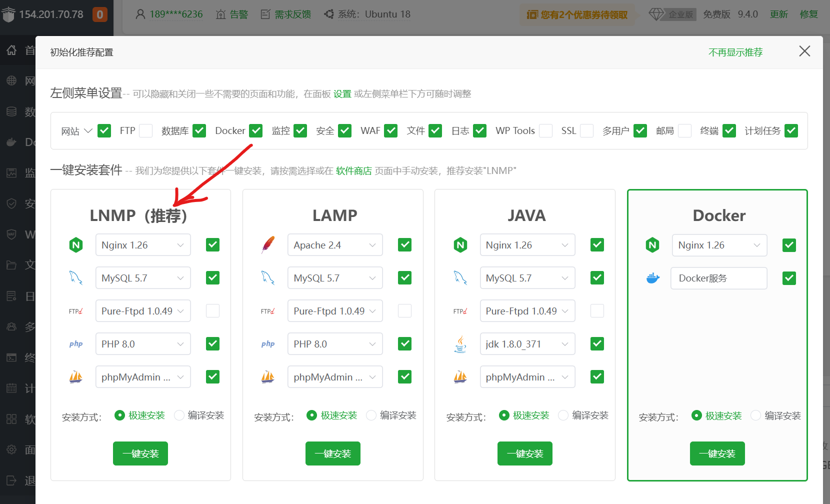Click the phpMyAdmin sailboat icon in JAVA panel
Screen dimensions: 830x504
[x=460, y=377]
